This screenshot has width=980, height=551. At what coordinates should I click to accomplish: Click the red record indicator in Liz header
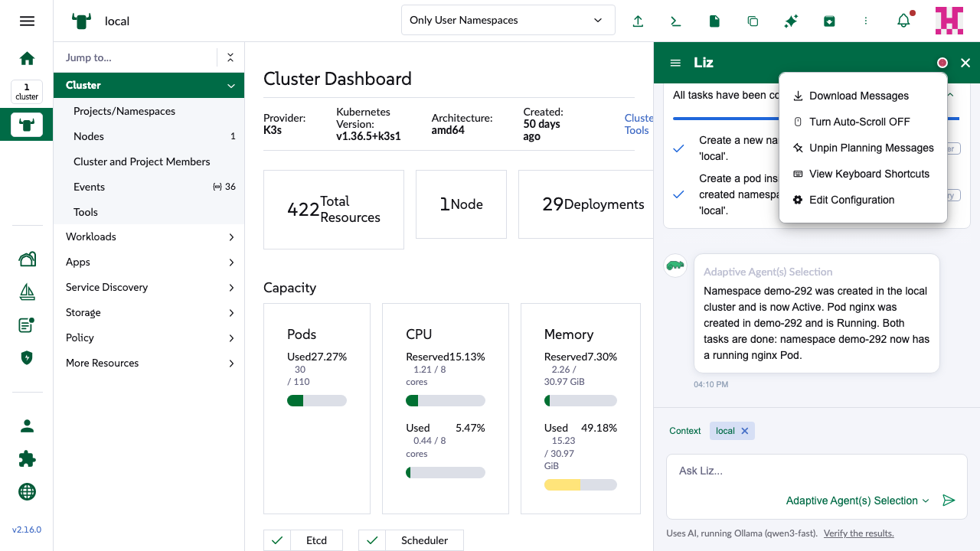[942, 63]
